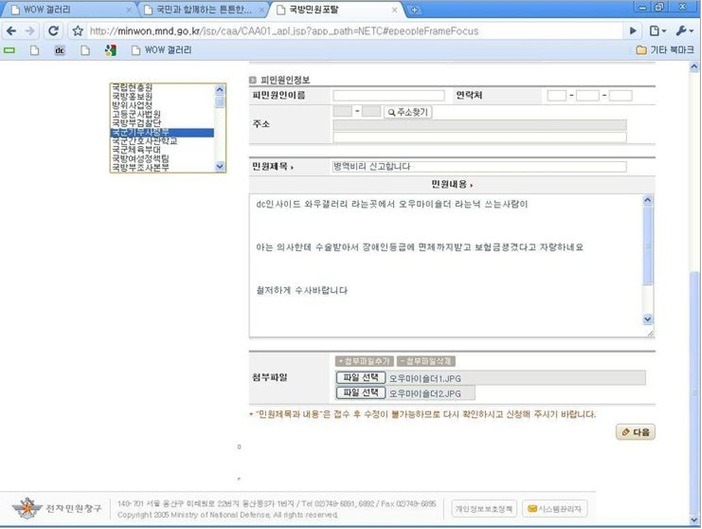The width and height of the screenshot is (702, 529).
Task: Click the browser back arrow
Action: tap(11, 31)
